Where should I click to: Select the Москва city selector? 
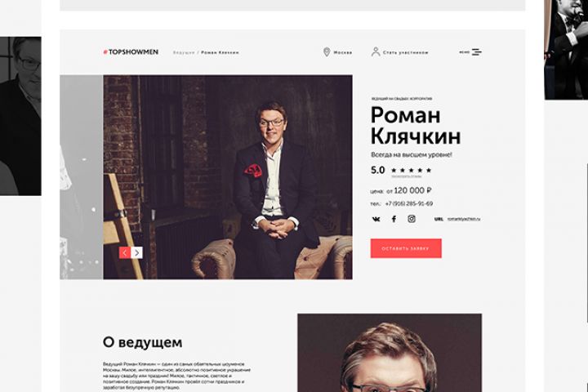(343, 52)
